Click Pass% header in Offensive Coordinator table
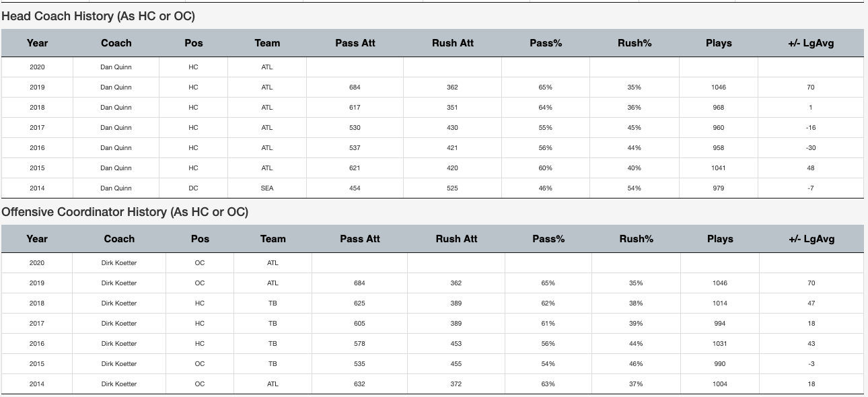 (548, 239)
